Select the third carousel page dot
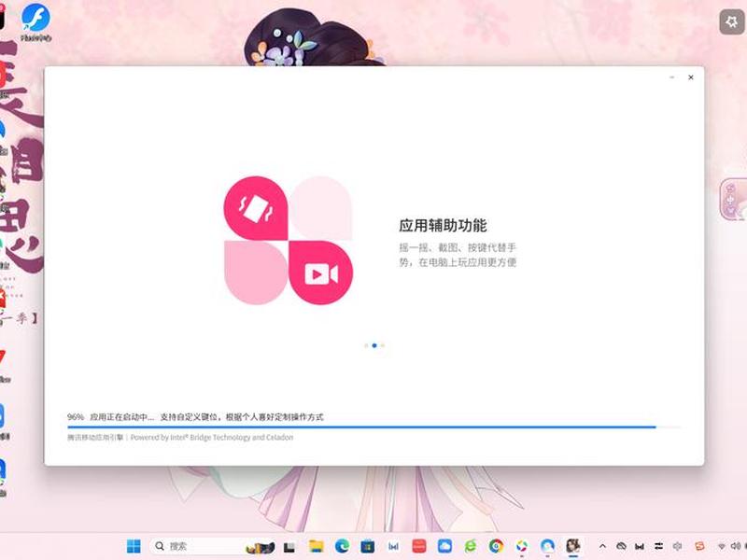The height and width of the screenshot is (560, 747). point(382,345)
